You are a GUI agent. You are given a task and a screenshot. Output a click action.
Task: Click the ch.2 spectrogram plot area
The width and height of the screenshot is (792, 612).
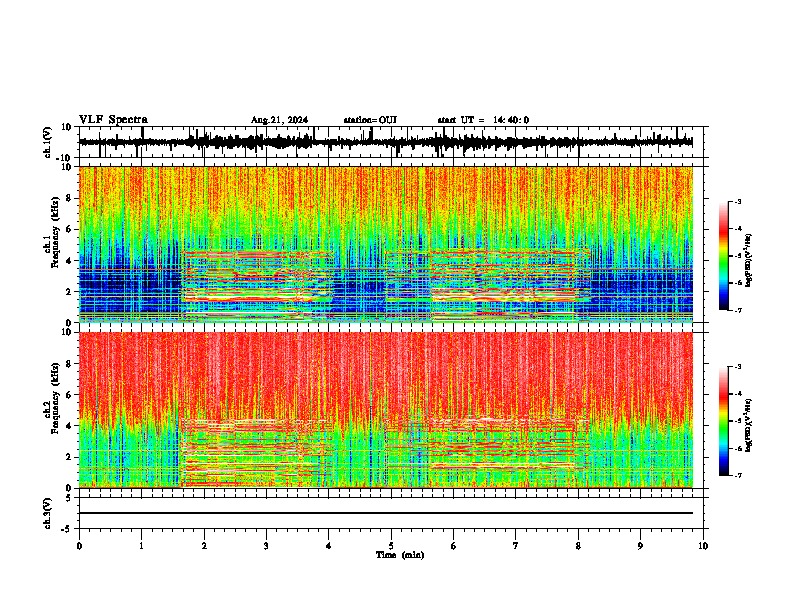(386, 410)
